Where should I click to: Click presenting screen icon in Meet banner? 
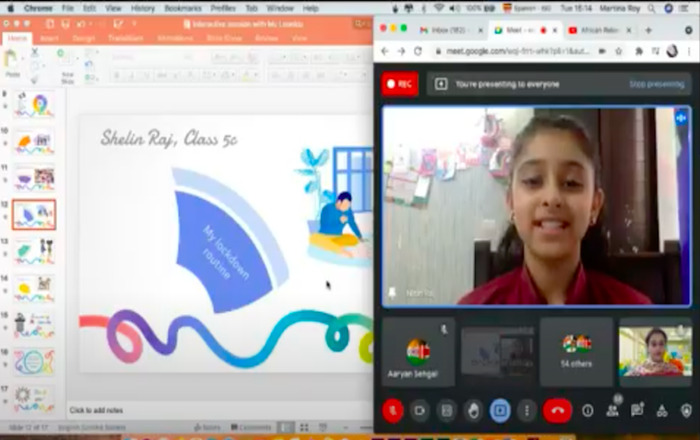click(441, 84)
